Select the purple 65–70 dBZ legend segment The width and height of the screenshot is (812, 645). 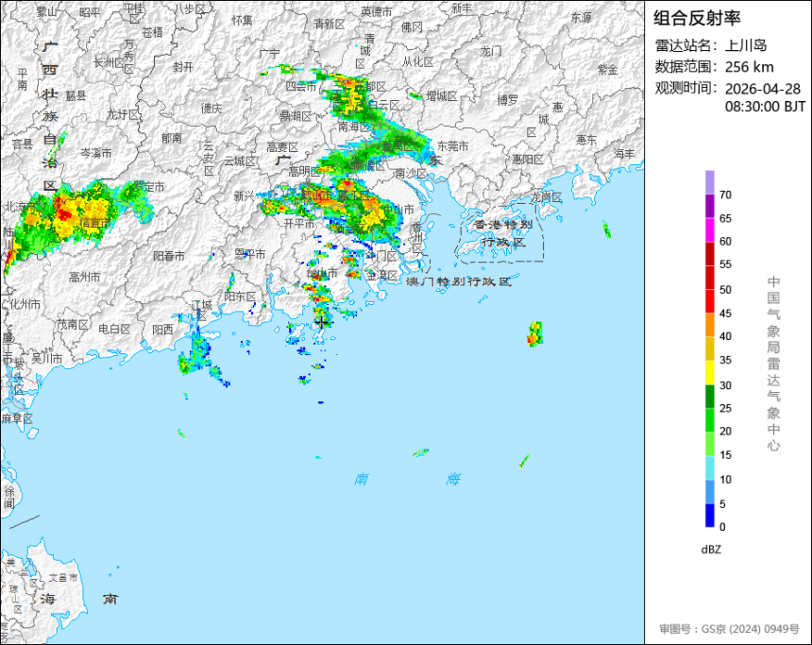tap(709, 206)
